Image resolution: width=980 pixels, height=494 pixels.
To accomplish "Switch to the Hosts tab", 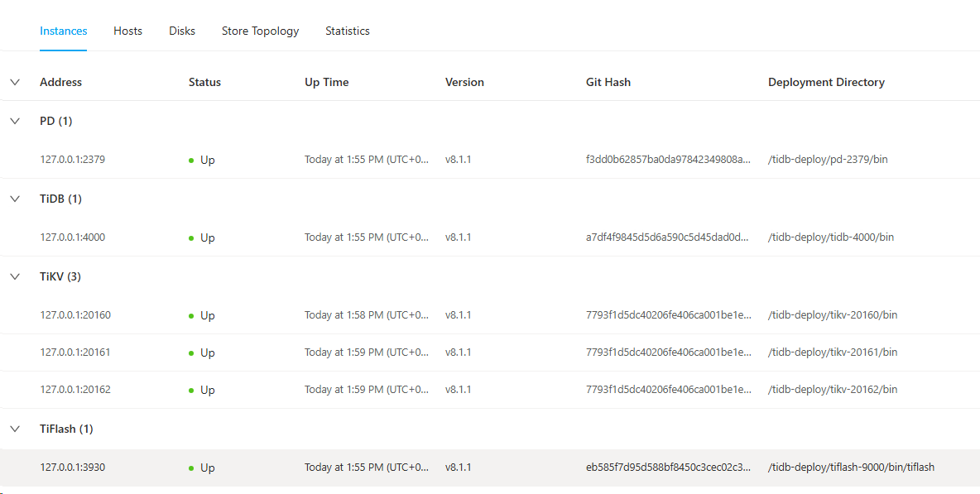I will coord(127,31).
